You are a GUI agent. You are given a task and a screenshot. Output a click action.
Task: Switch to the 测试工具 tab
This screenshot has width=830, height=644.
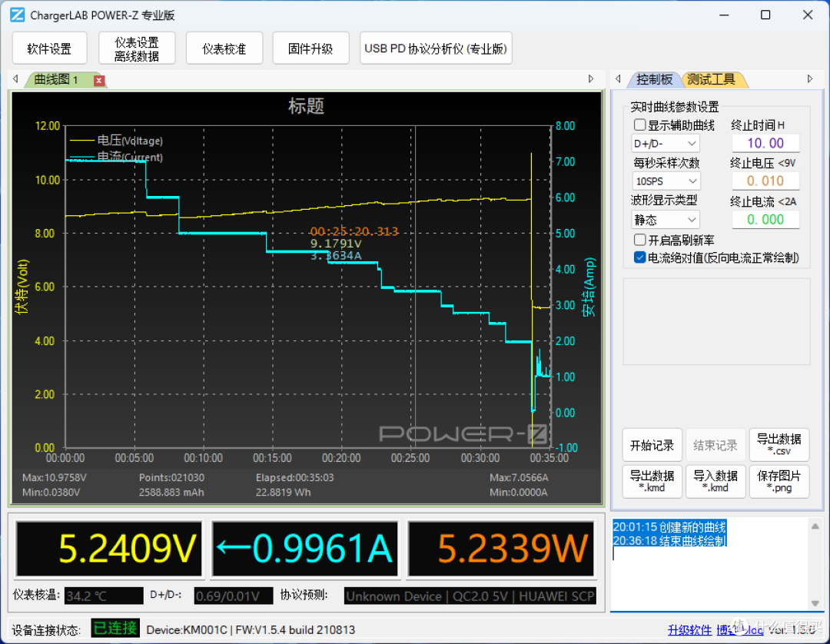coord(712,80)
